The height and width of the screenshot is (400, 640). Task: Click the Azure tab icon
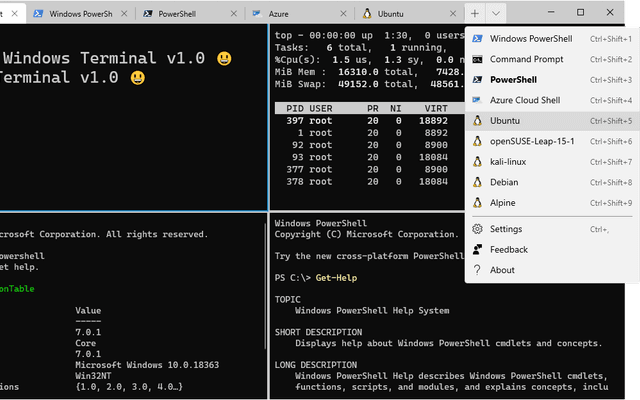click(x=257, y=14)
